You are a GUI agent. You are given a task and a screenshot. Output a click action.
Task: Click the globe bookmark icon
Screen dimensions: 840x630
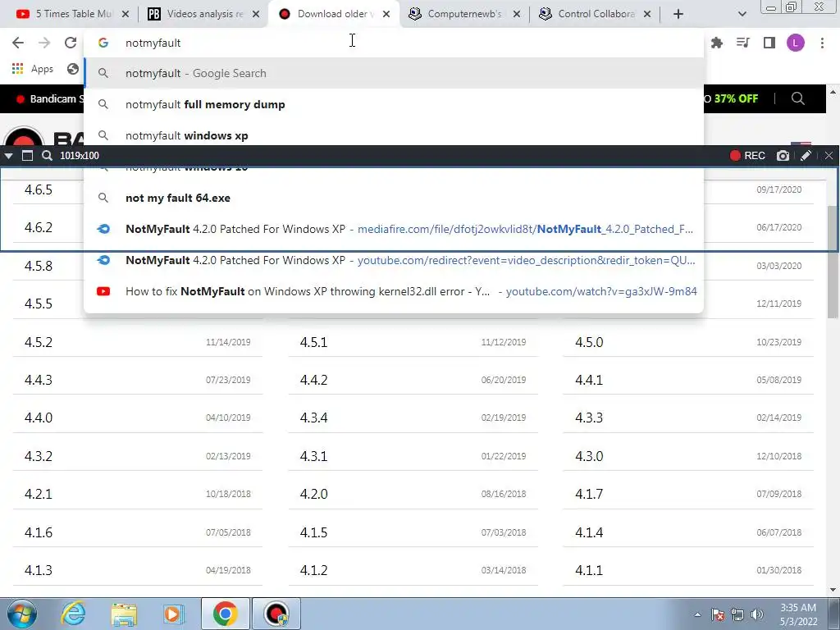pos(73,69)
